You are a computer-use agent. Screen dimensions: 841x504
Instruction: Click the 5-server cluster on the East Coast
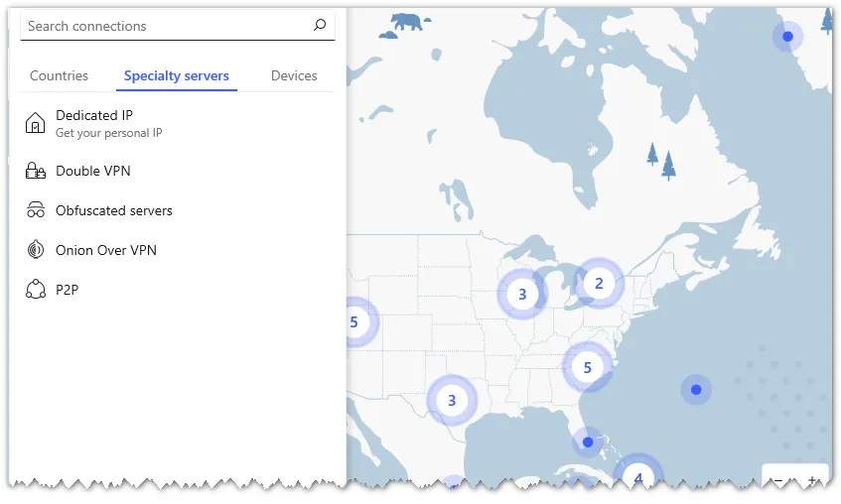(587, 367)
